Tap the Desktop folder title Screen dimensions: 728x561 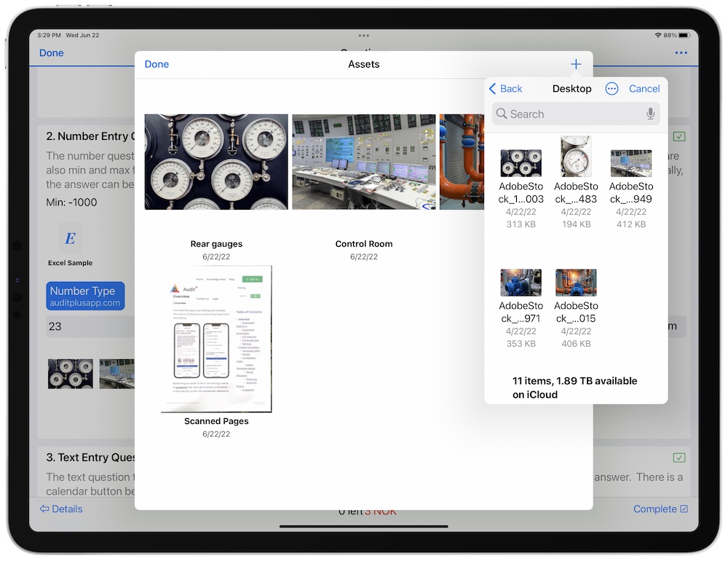pos(572,89)
